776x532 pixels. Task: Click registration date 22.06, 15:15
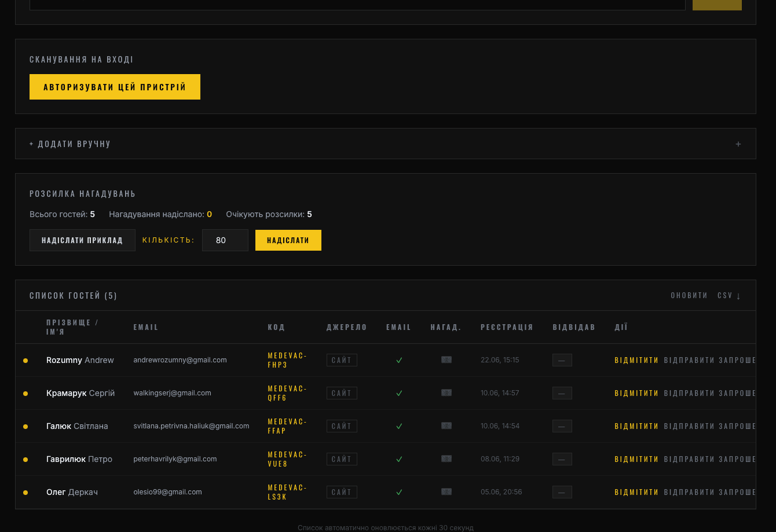(x=500, y=360)
